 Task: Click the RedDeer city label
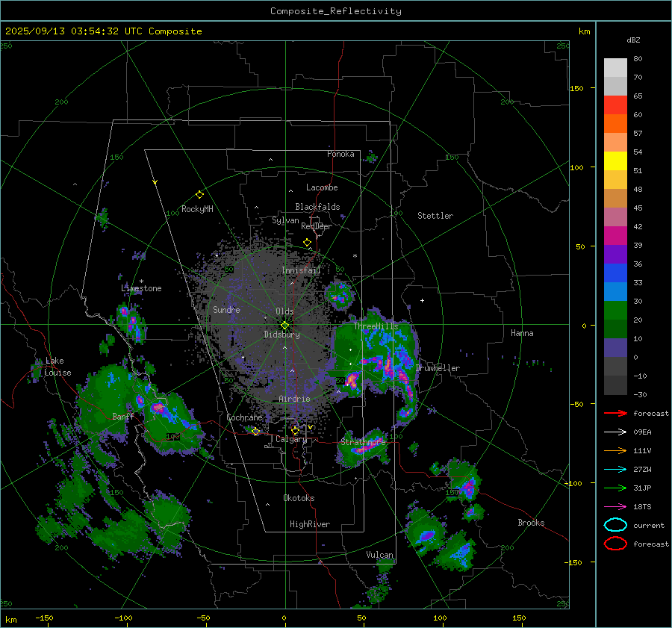point(317,226)
